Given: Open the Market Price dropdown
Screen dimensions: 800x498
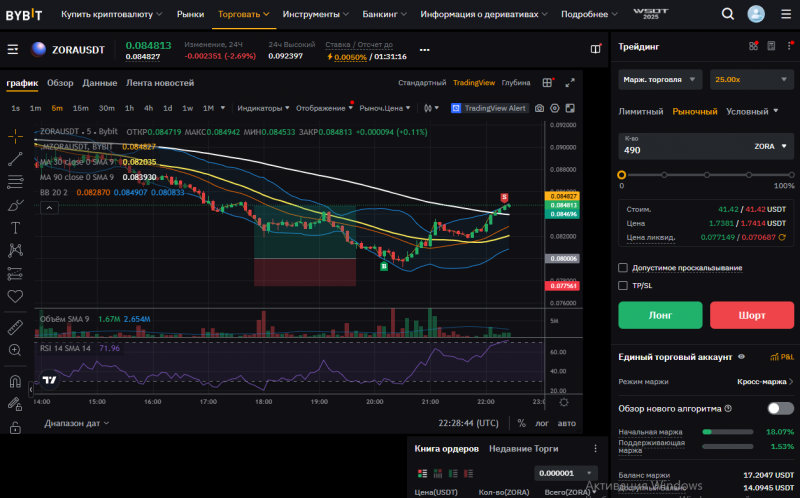Looking at the screenshot, I should 385,108.
